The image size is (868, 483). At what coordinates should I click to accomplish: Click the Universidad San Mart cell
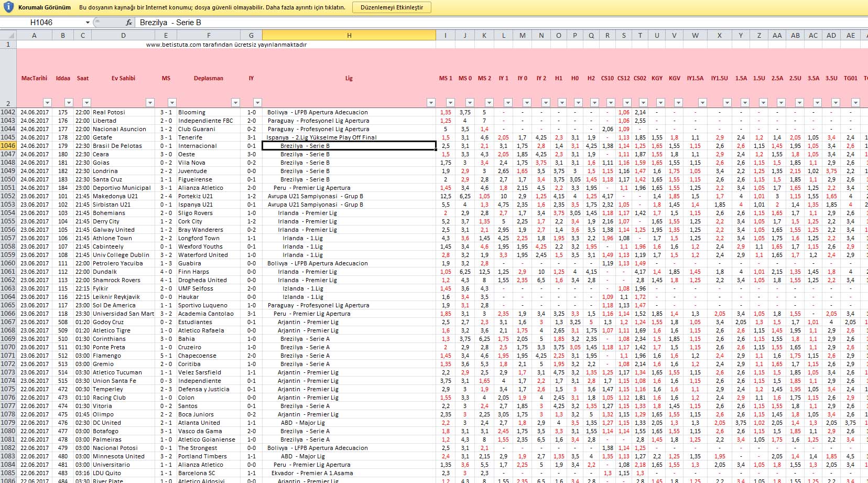click(x=123, y=314)
